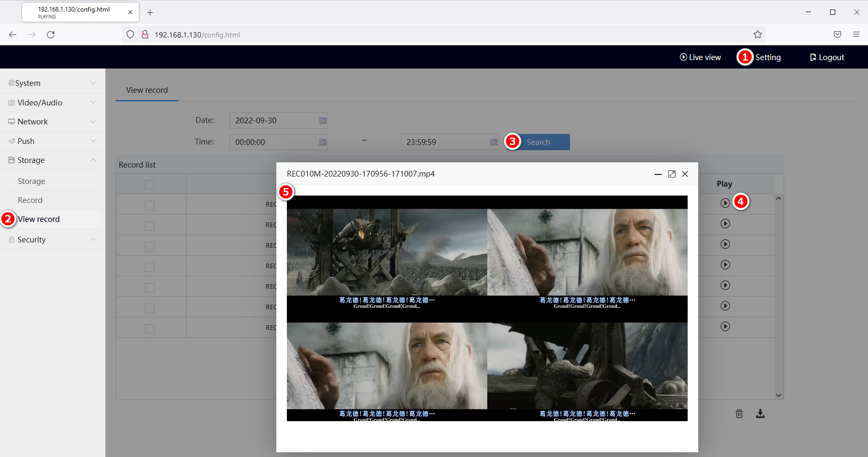The image size is (868, 457).
Task: Check the third record row checkbox
Action: coord(150,246)
